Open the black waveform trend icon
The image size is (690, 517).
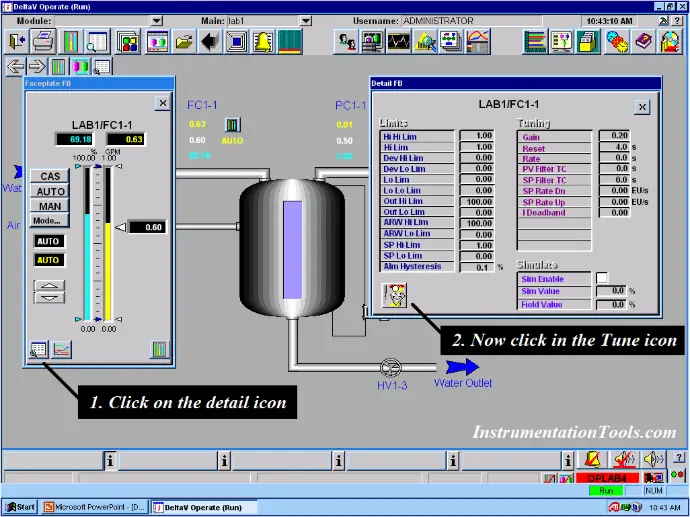tap(398, 42)
